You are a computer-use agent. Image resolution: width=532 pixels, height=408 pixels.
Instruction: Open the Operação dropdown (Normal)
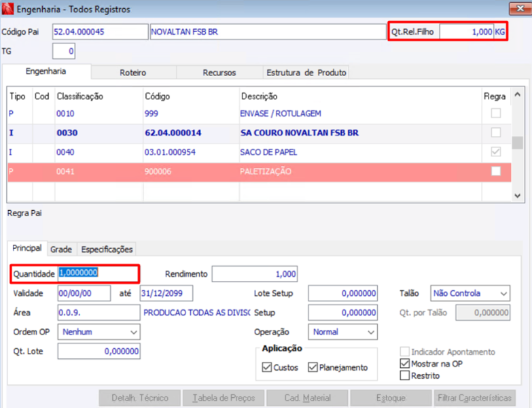[342, 332]
